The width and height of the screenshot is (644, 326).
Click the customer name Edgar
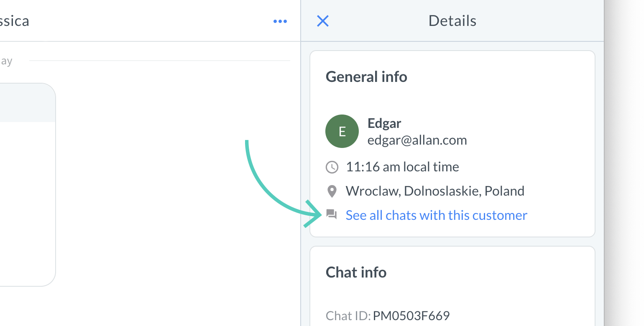[384, 123]
